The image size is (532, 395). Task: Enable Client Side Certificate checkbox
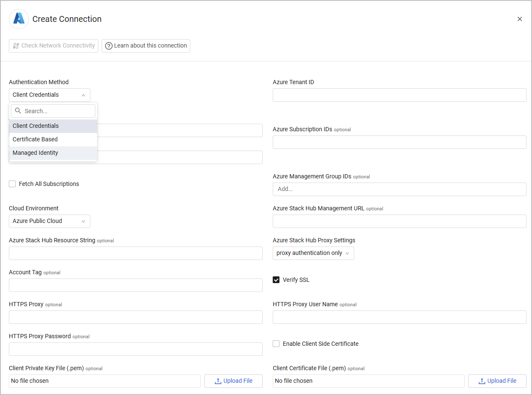click(x=276, y=344)
